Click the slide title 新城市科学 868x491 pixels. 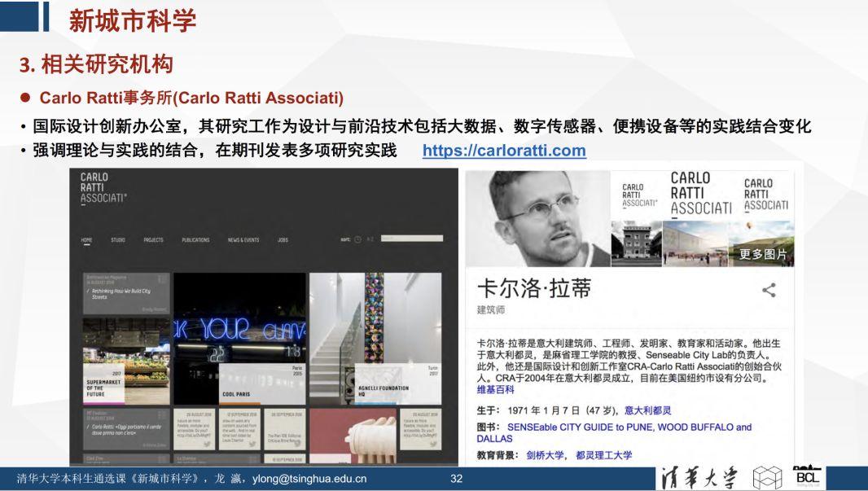[x=133, y=21]
